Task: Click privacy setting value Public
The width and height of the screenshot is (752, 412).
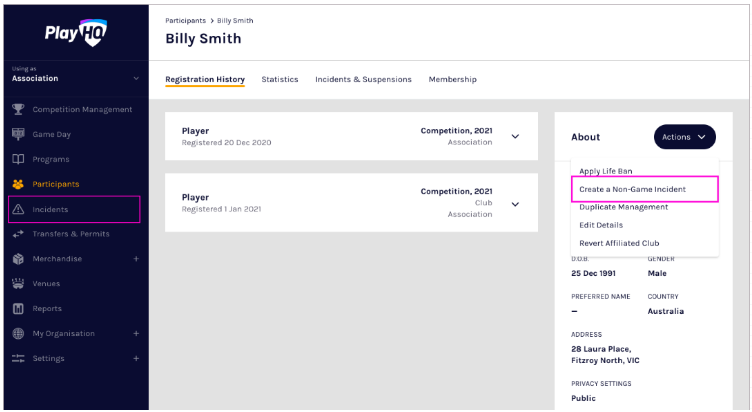Action: [583, 398]
